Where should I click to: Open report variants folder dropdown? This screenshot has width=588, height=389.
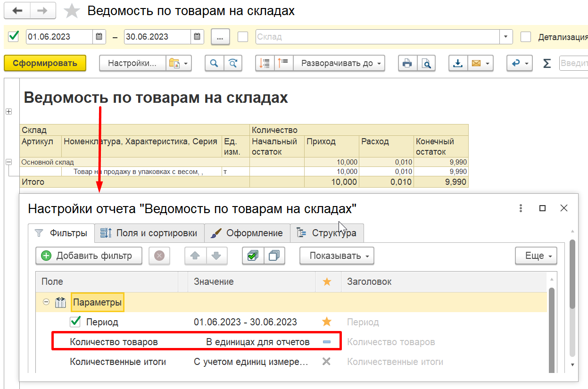point(179,63)
